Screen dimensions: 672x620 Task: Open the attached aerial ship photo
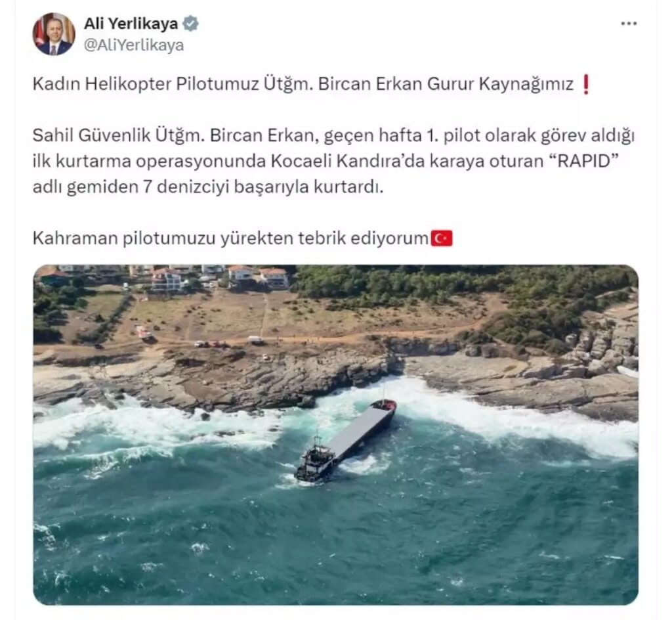(335, 435)
